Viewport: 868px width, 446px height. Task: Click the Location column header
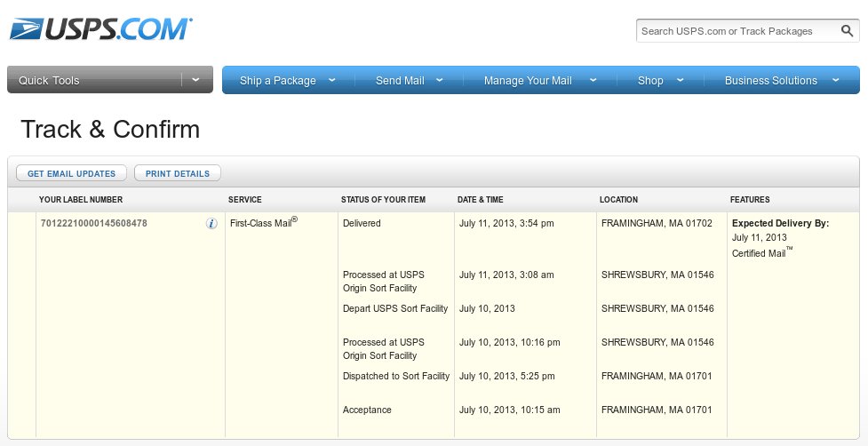coord(618,199)
